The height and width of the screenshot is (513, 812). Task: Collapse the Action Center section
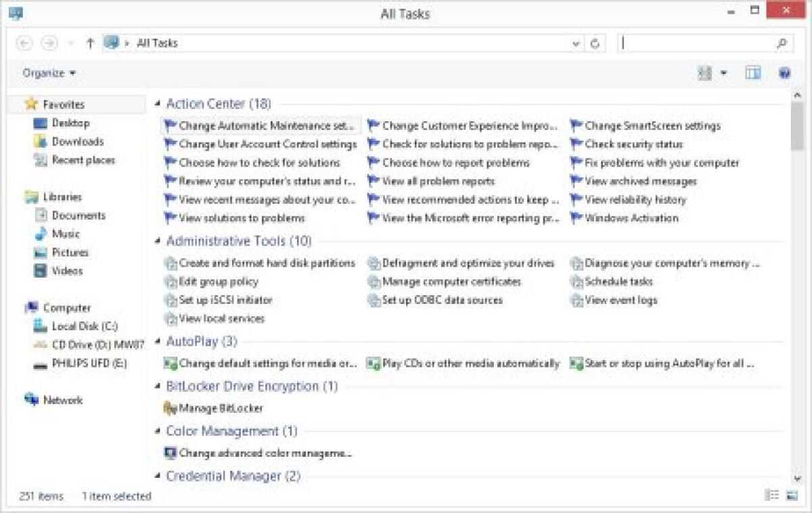click(157, 104)
